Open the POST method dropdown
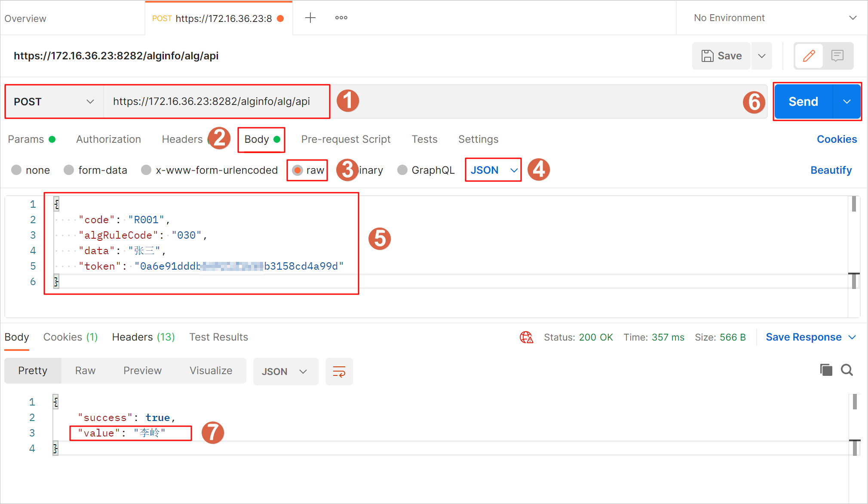Screen dimensions: 868x504 54,101
